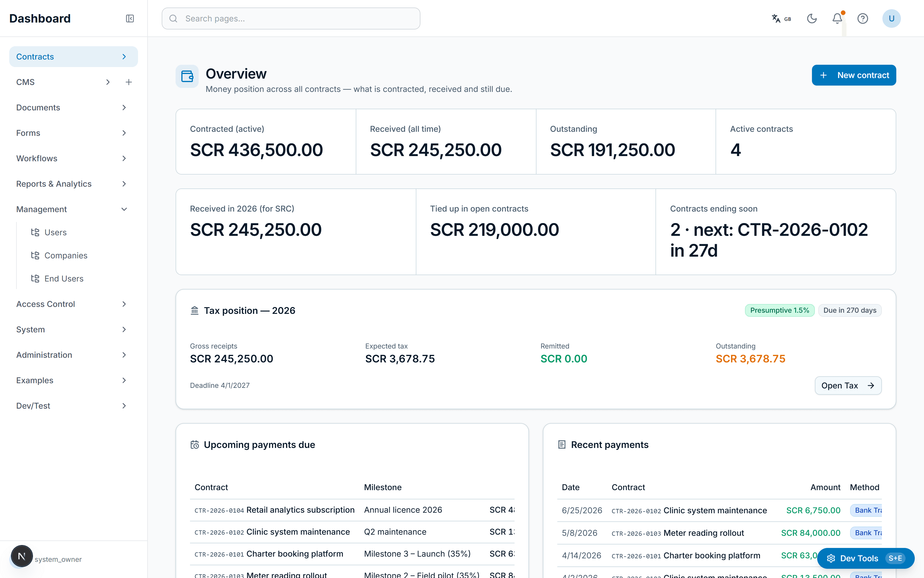Expand the Forms chevron
The height and width of the screenshot is (578, 924).
[x=124, y=133]
